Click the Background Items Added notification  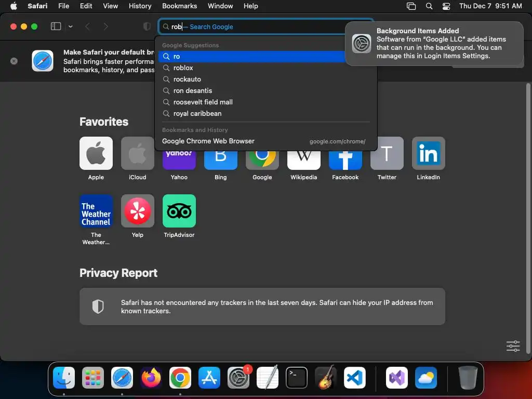(x=434, y=44)
